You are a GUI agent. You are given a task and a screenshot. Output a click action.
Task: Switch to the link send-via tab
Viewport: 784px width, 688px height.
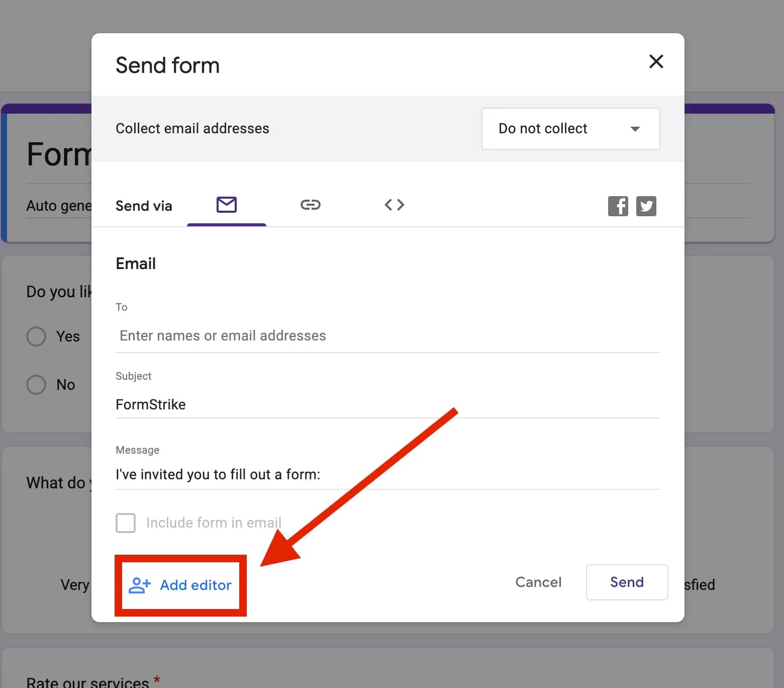coord(310,205)
